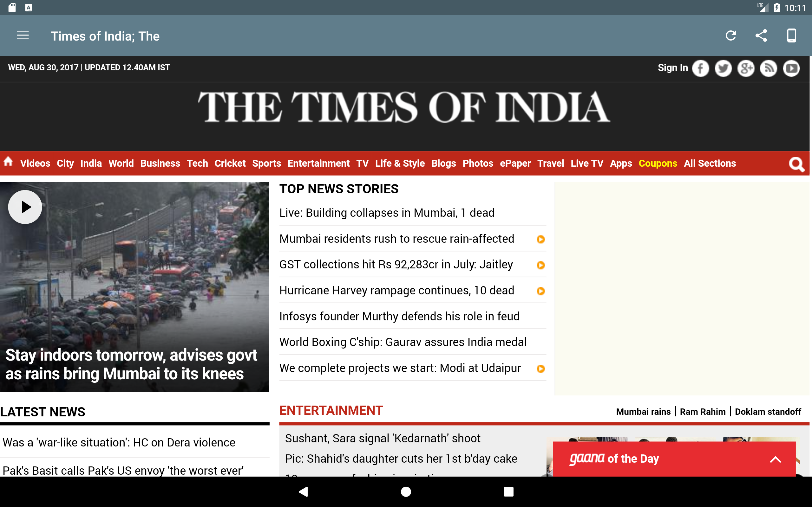Open the Twitter social icon
The width and height of the screenshot is (812, 507).
click(x=723, y=68)
